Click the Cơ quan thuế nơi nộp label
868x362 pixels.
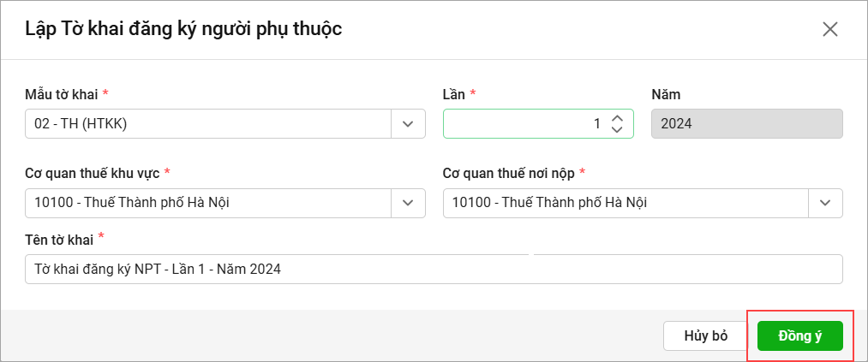pos(508,173)
